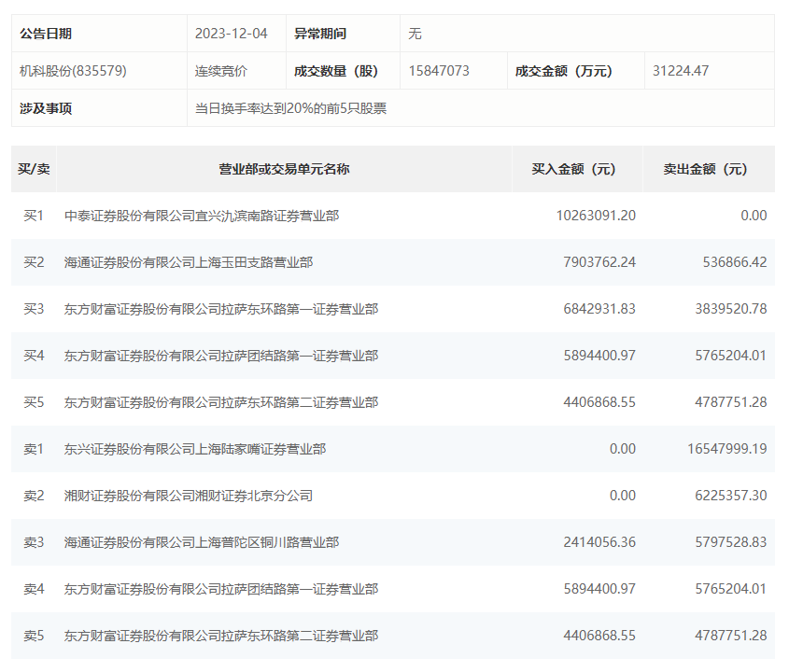Select the 买3 row label
This screenshot has height=672, width=789.
[34, 309]
